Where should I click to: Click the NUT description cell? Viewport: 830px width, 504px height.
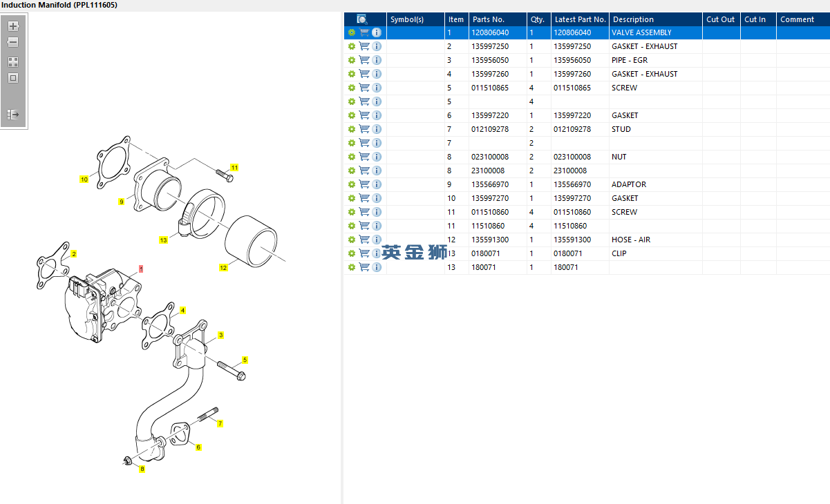click(x=656, y=157)
